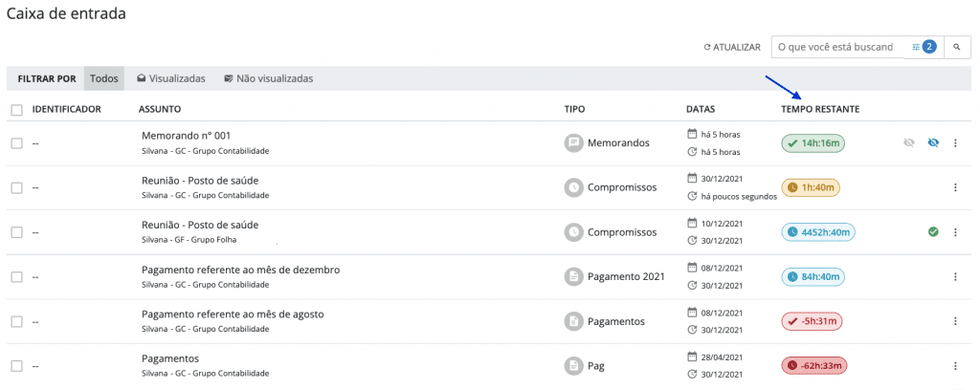Click the search input field

pos(836,47)
